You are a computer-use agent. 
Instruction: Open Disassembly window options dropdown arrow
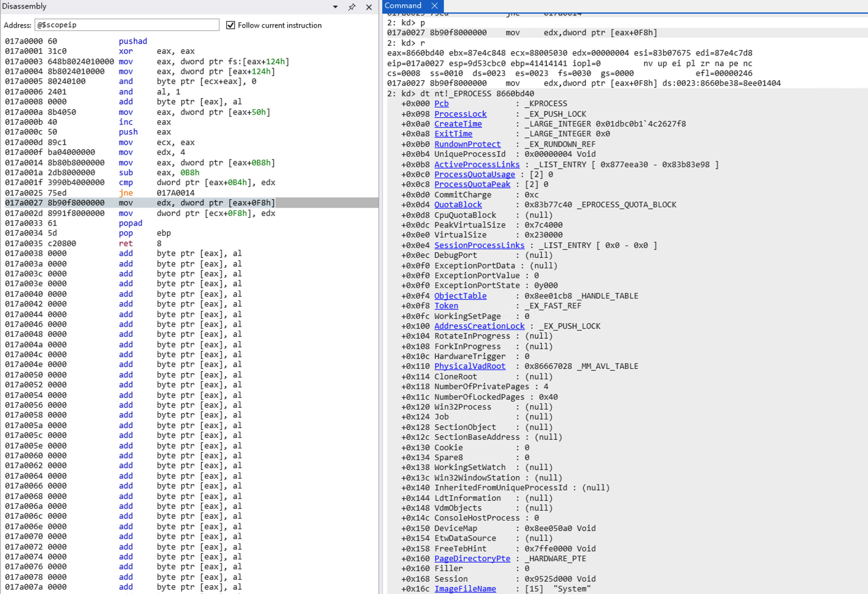click(x=335, y=7)
